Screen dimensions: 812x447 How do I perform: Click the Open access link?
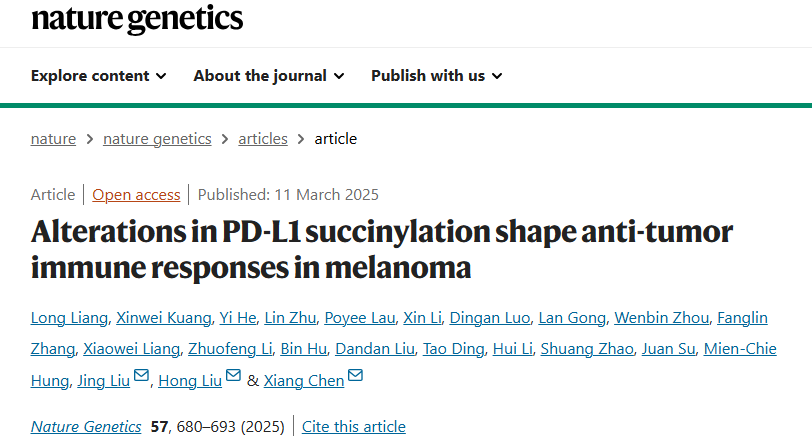pyautogui.click(x=137, y=195)
